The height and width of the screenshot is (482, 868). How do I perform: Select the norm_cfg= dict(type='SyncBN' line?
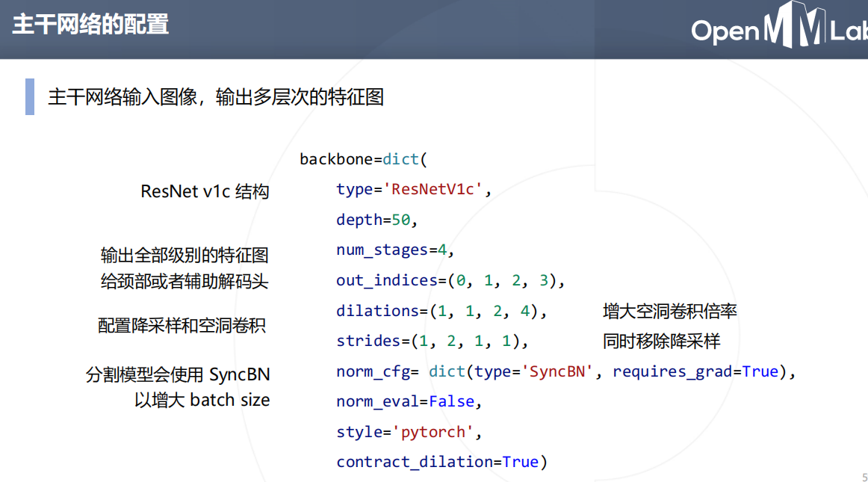tap(565, 371)
